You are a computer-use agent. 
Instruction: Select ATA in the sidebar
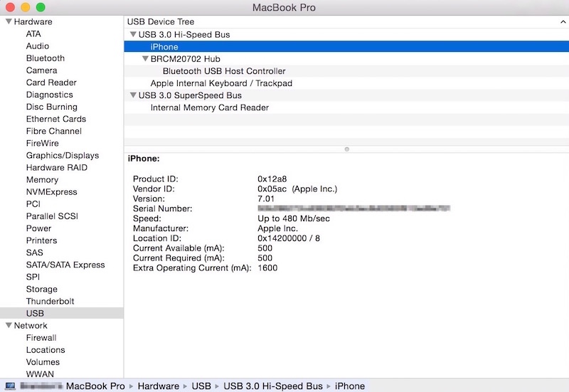click(x=33, y=33)
